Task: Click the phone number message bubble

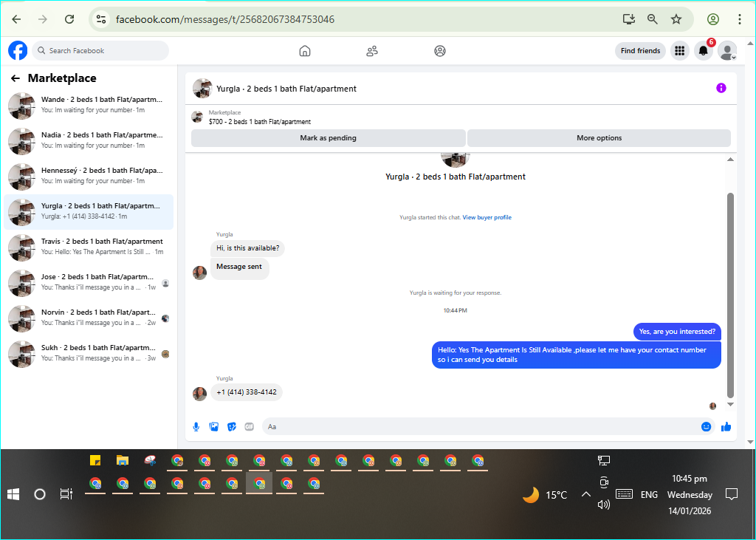Action: click(247, 392)
